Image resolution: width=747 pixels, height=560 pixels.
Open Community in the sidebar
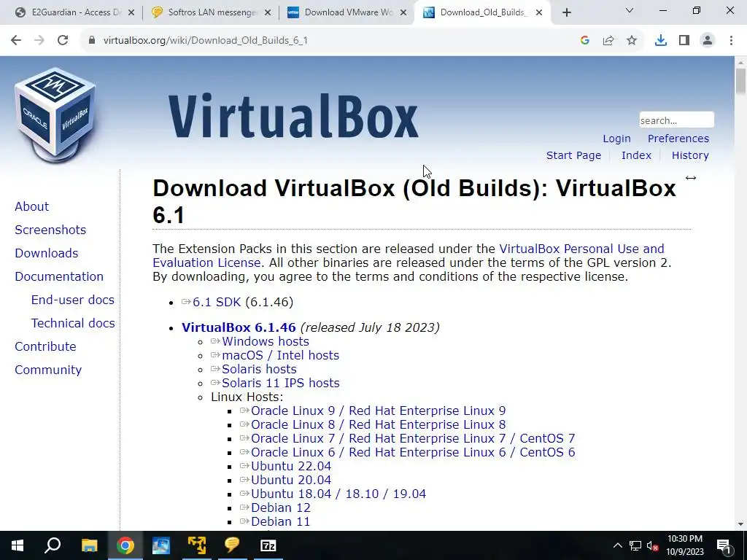[x=48, y=370]
